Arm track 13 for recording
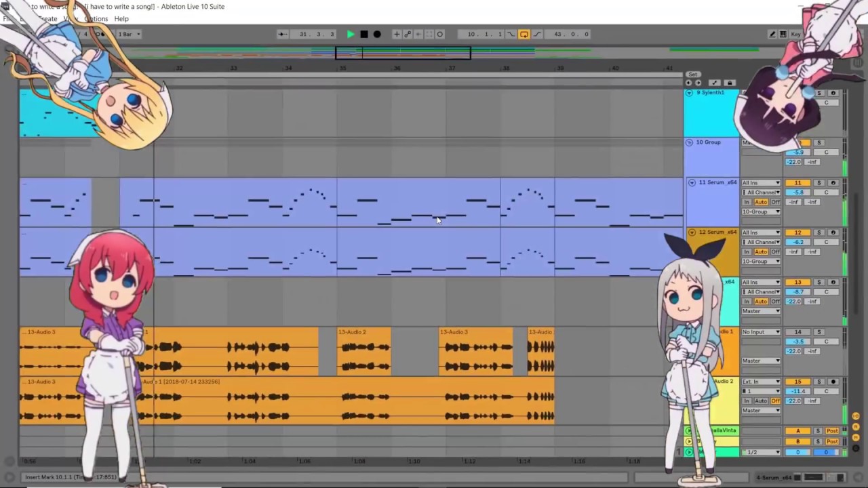The image size is (868, 488). click(x=833, y=282)
